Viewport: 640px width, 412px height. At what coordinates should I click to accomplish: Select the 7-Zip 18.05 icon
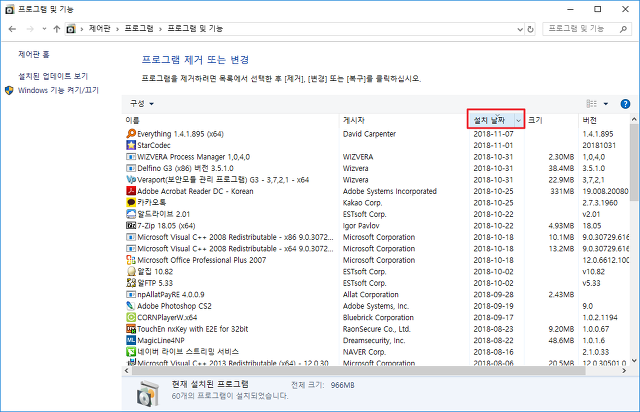(131, 225)
